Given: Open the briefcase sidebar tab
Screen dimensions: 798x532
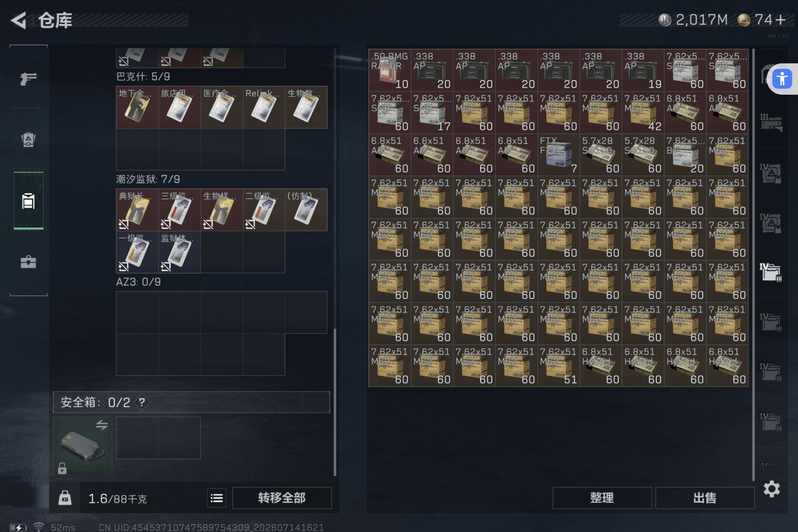Looking at the screenshot, I should pyautogui.click(x=28, y=262).
